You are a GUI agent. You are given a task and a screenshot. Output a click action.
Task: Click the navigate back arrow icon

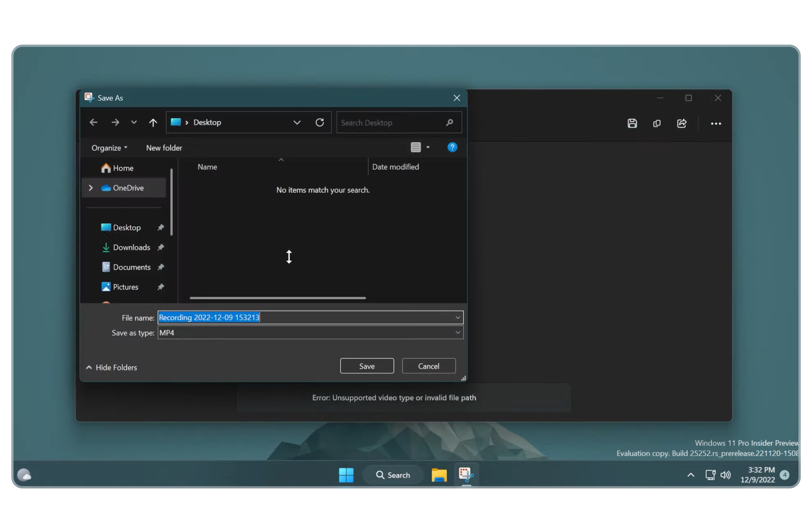pos(94,122)
